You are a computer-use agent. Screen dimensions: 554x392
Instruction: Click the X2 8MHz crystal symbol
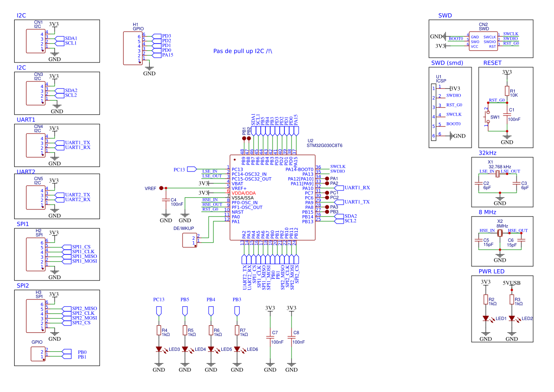pyautogui.click(x=500, y=233)
